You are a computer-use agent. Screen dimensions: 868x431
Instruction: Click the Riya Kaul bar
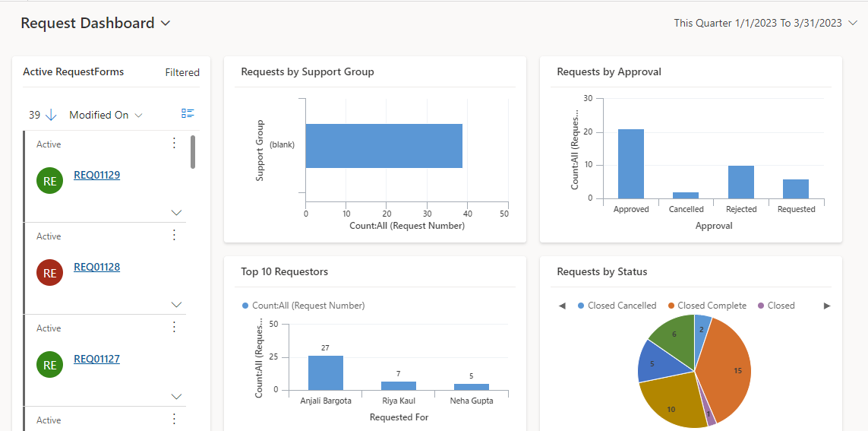coord(399,385)
